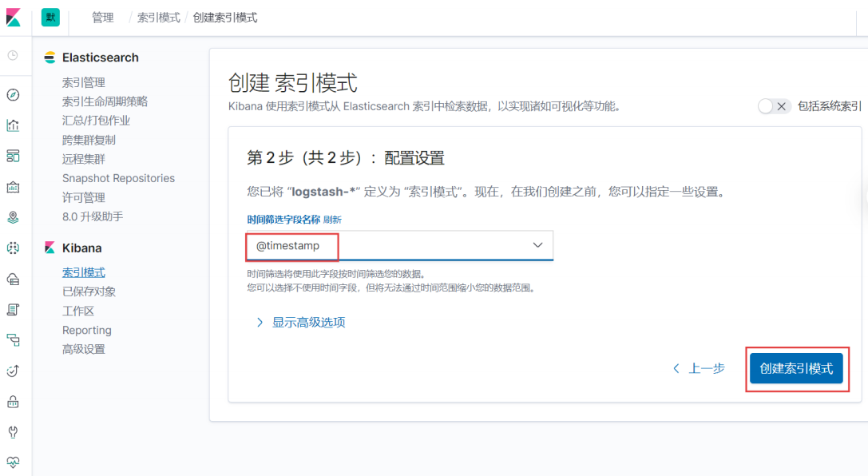Open 8.0 升级助手 menu item
This screenshot has width=868, height=476.
(x=93, y=216)
